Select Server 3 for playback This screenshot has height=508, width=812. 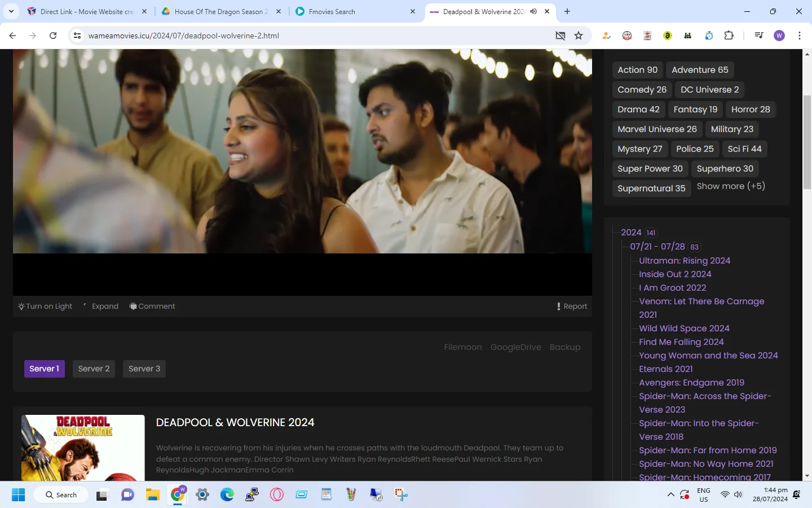tap(144, 369)
